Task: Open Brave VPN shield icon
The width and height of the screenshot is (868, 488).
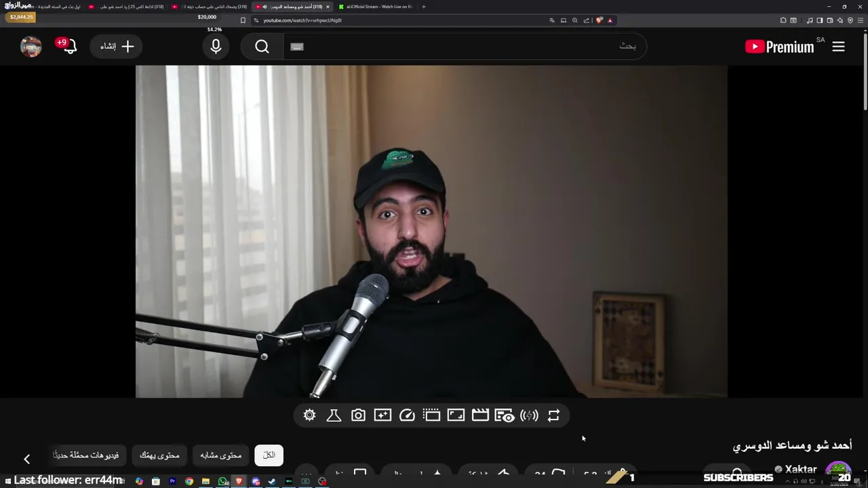Action: tap(851, 20)
